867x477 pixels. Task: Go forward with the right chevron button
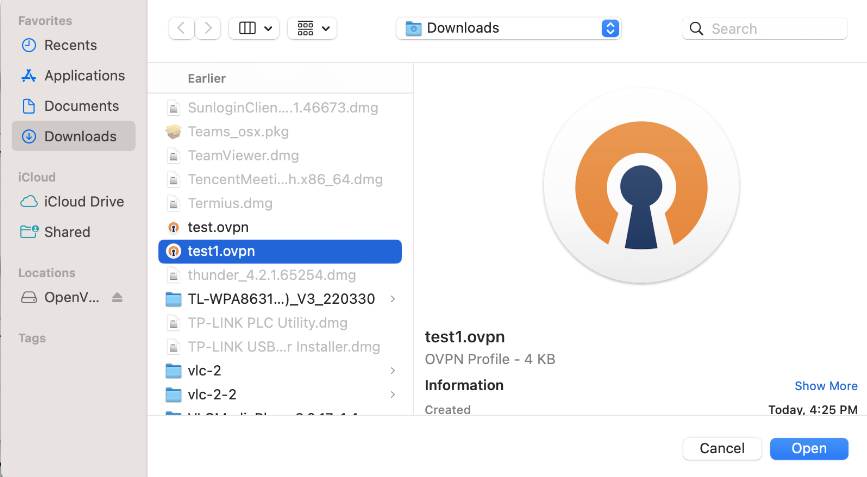coord(208,28)
